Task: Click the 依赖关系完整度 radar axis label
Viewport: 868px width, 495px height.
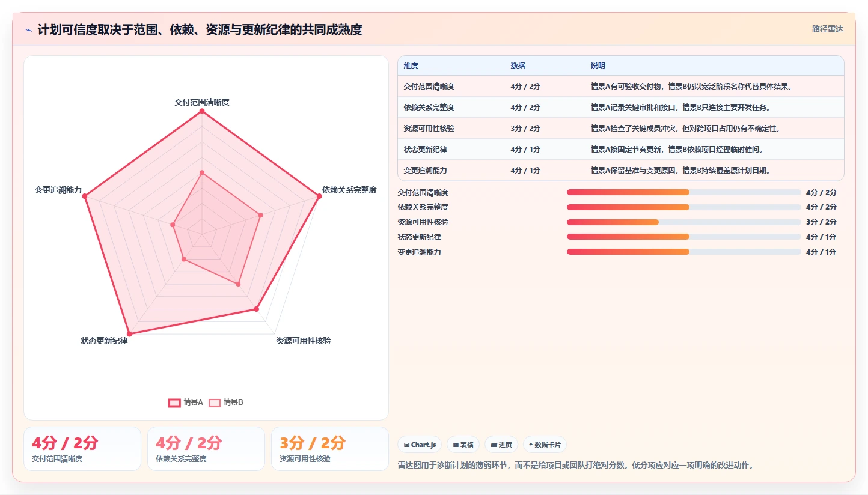Action: tap(349, 190)
